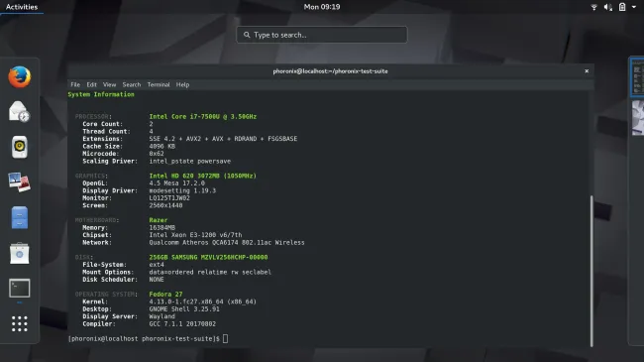Click the 'intel_pstate powersave' scaling driver value
The height and width of the screenshot is (362, 644).
190,162
